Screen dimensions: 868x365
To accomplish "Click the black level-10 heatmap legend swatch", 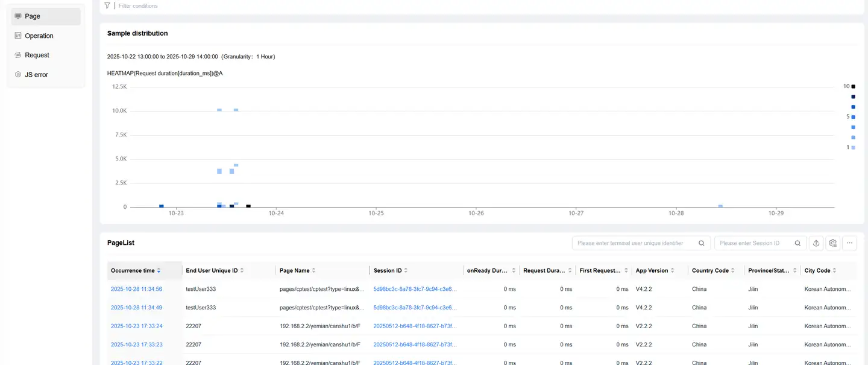I will 853,86.
